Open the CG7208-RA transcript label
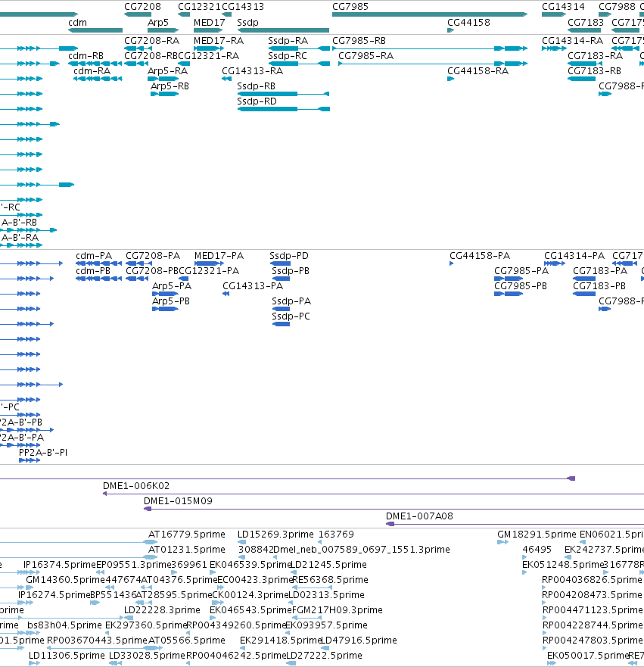 [152, 41]
